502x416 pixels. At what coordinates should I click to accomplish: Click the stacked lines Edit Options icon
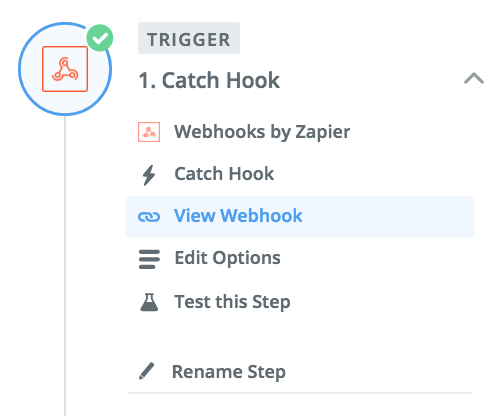click(149, 259)
